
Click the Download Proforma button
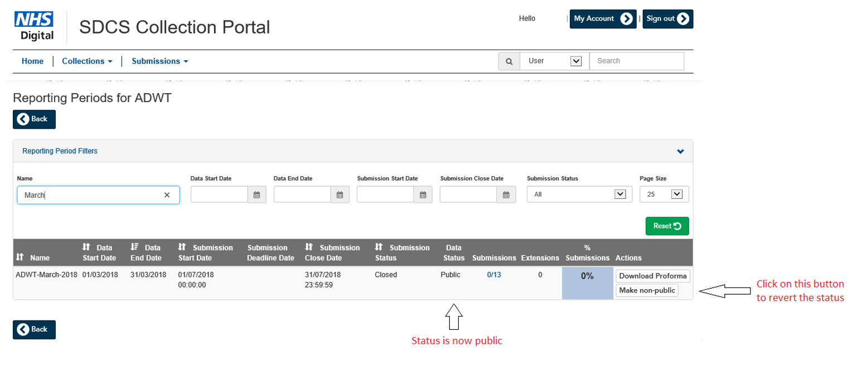click(x=653, y=276)
